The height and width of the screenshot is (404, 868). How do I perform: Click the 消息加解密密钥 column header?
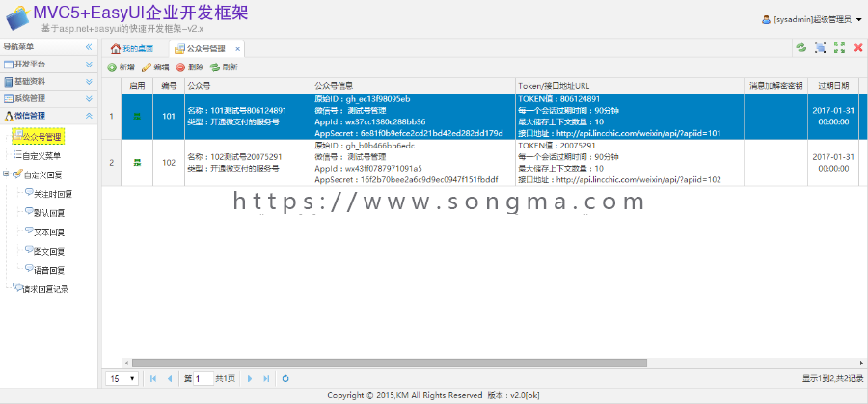[x=775, y=86]
